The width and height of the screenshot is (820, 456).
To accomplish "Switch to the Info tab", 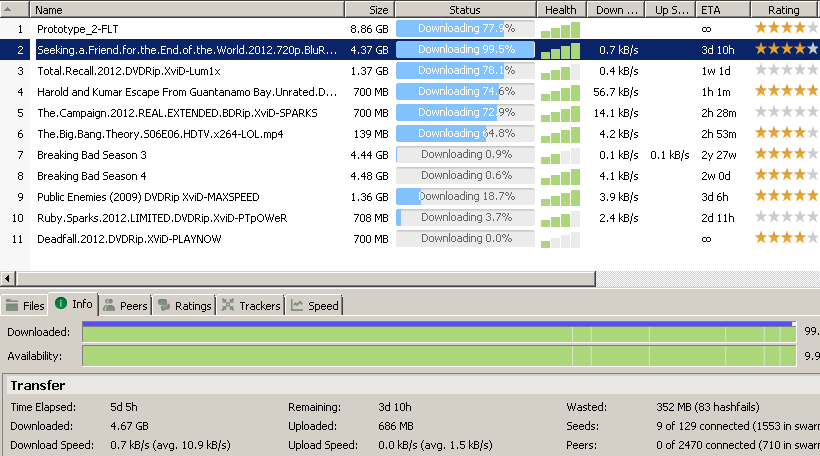I will coord(74,304).
